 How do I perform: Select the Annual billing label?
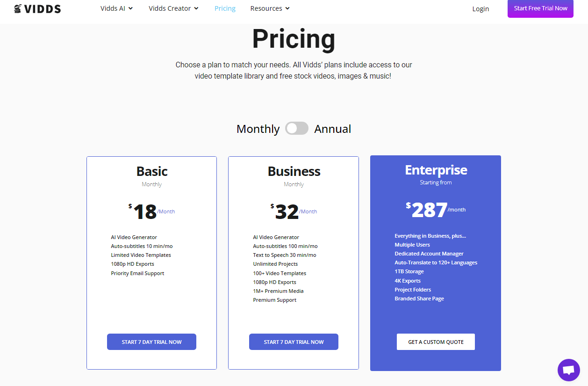pyautogui.click(x=332, y=129)
